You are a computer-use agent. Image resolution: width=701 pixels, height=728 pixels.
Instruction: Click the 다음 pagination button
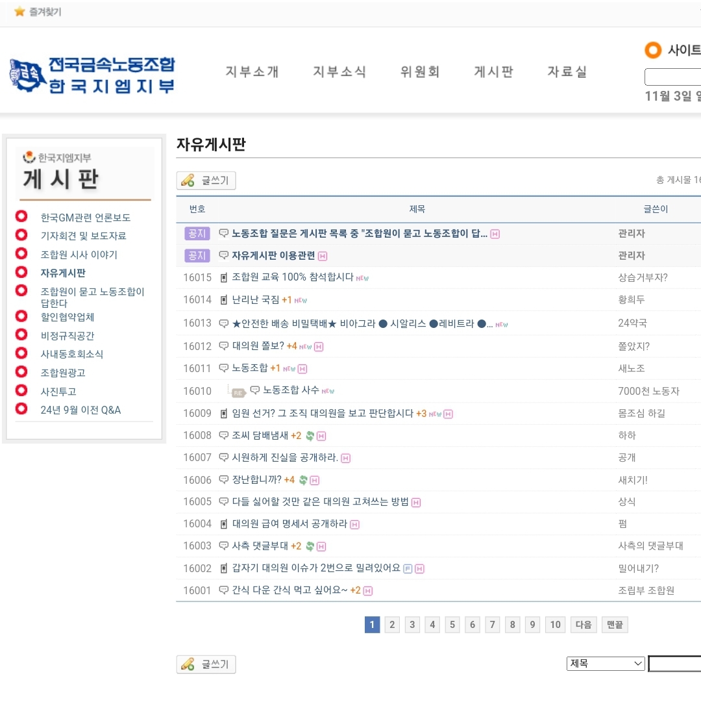click(584, 625)
